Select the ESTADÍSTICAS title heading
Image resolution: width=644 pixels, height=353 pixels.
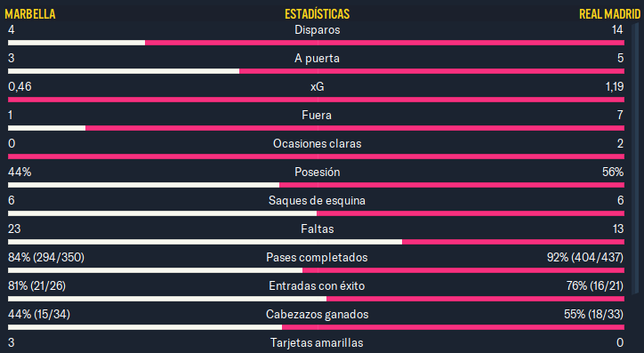(x=317, y=14)
